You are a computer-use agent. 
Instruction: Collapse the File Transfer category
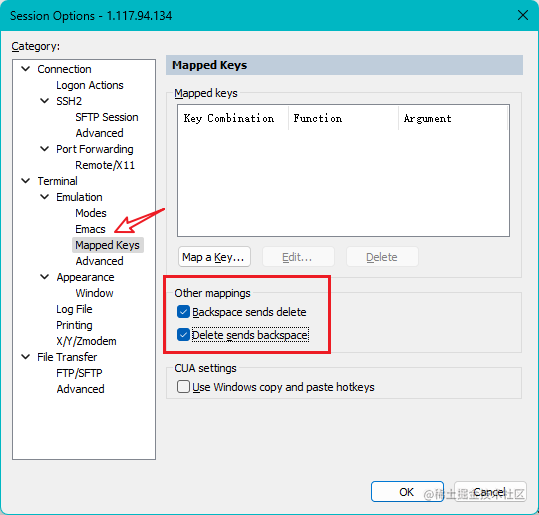pos(26,357)
